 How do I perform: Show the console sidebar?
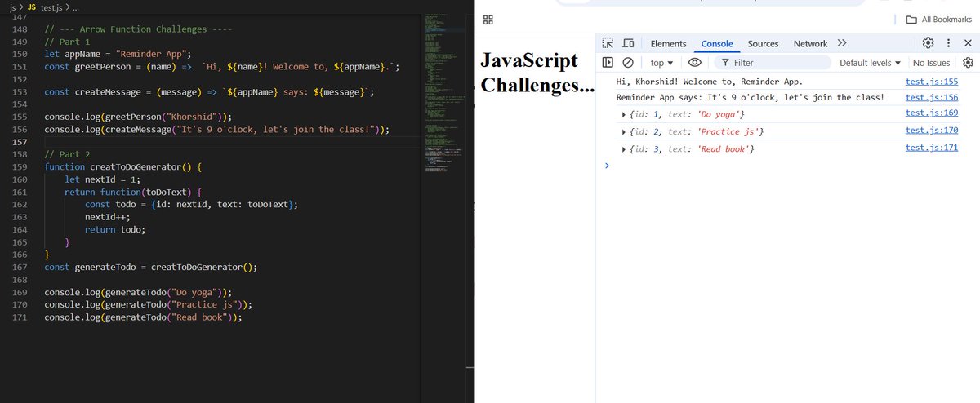point(608,63)
